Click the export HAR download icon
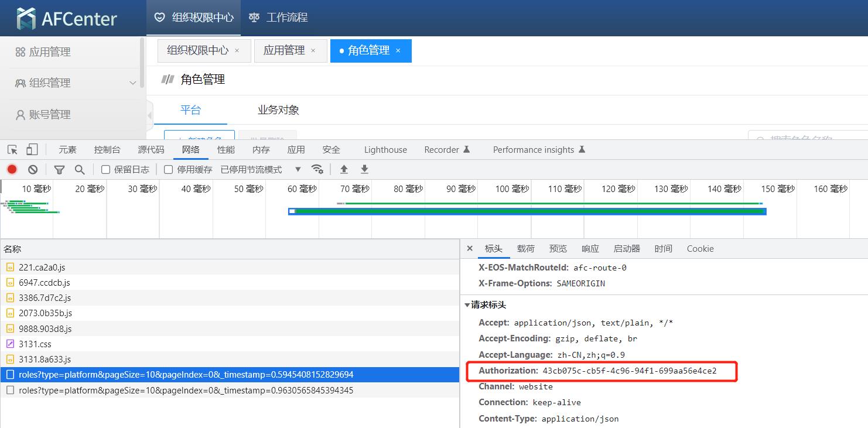 coord(364,169)
